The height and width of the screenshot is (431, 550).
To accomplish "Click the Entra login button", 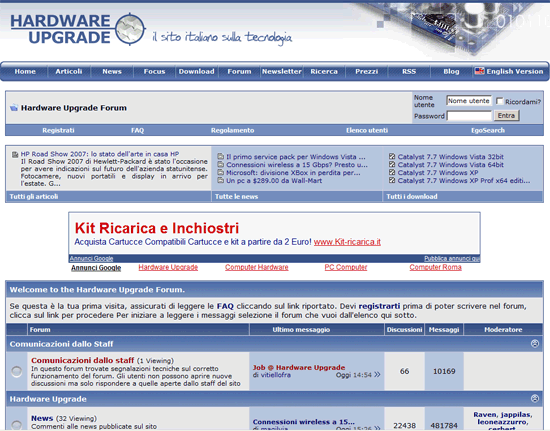I will click(x=506, y=115).
